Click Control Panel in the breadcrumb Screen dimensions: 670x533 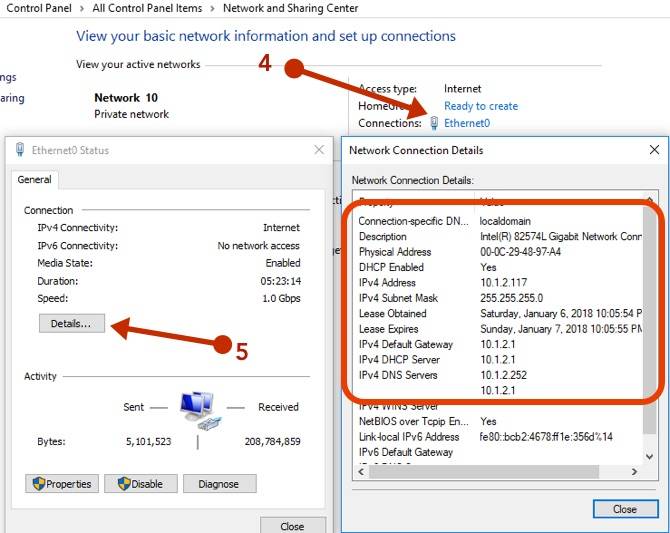click(39, 8)
